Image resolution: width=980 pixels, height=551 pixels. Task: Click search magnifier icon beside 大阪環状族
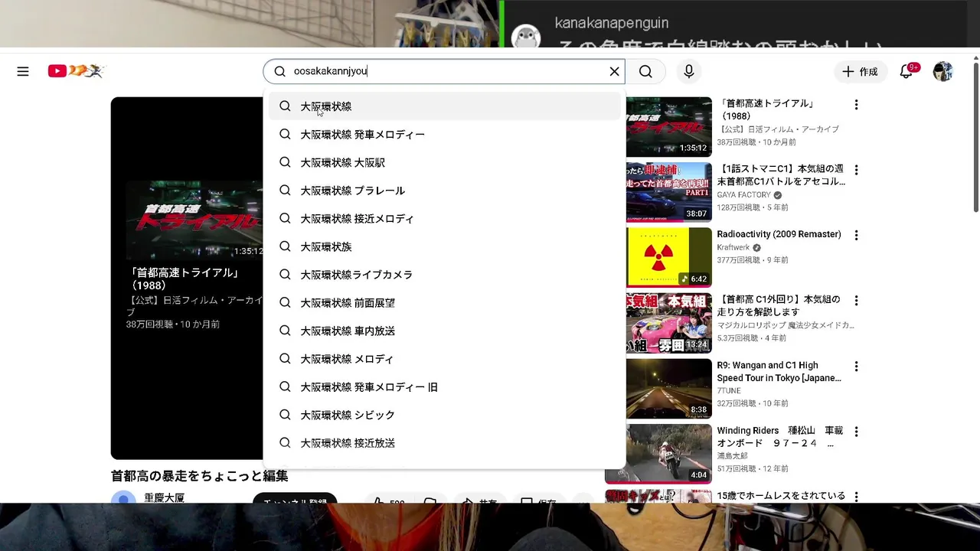pyautogui.click(x=285, y=246)
